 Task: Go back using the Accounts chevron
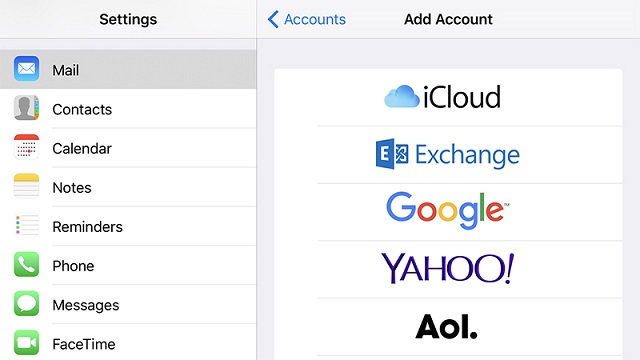(273, 19)
